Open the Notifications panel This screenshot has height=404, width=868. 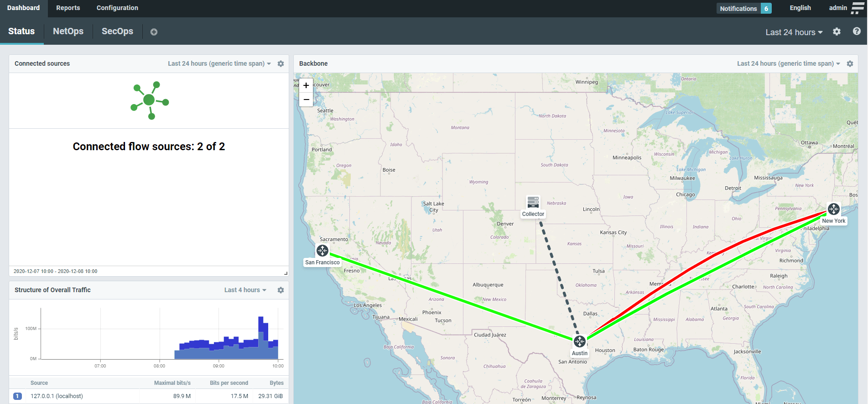743,8
